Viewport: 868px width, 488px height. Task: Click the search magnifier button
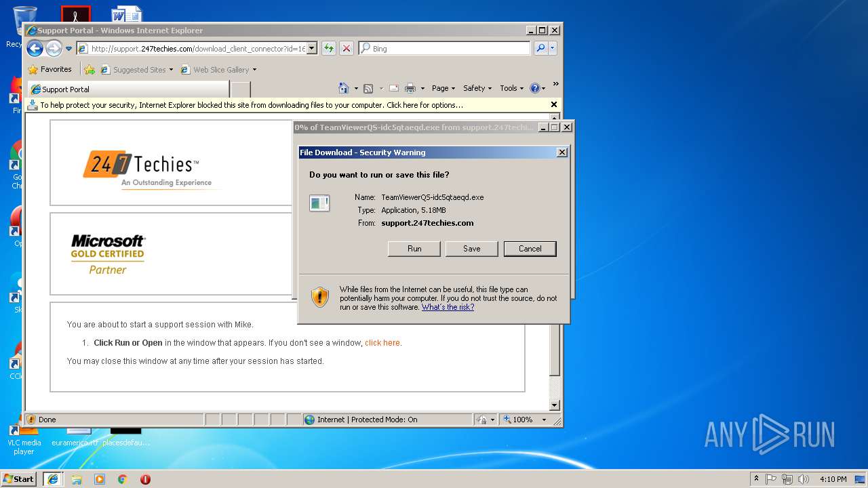click(x=540, y=48)
